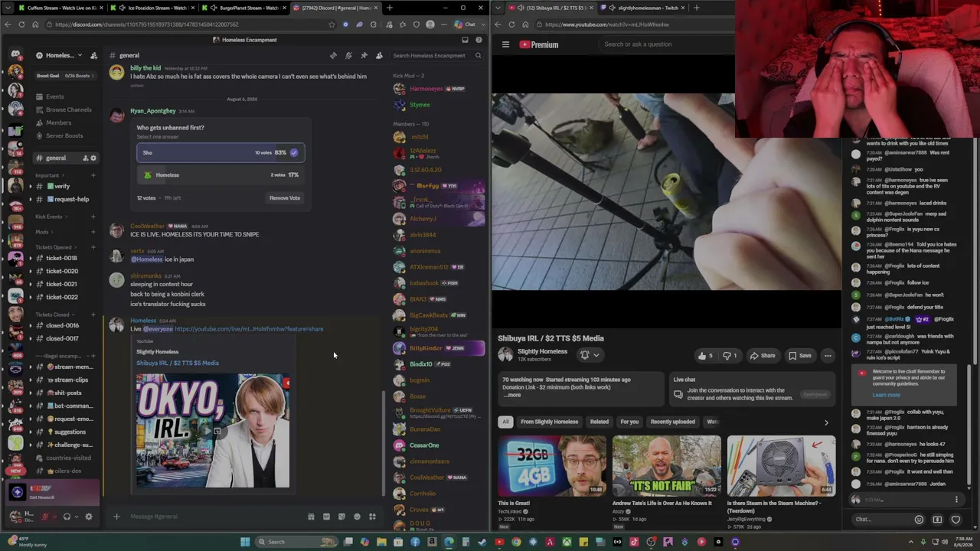
Task: Click the Remove Vote button
Action: [x=285, y=197]
